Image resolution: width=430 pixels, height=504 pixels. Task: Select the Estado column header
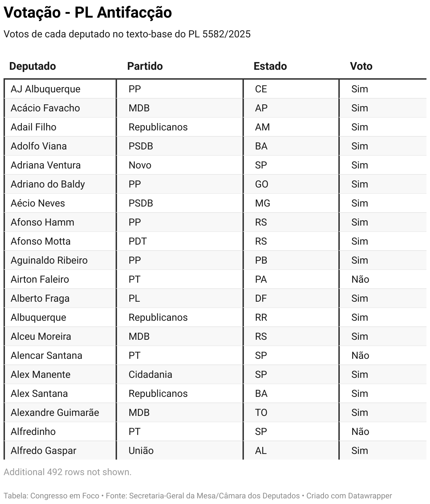click(270, 66)
